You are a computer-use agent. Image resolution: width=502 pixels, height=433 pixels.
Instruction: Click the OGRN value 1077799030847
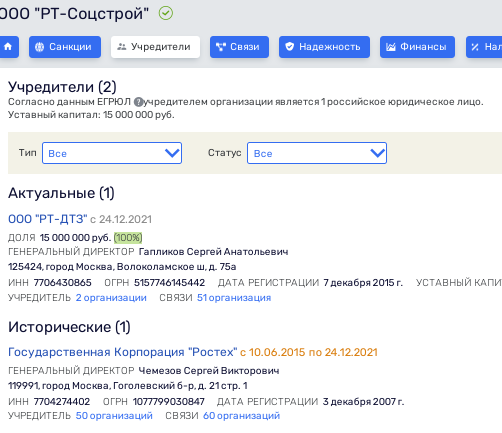pyautogui.click(x=169, y=401)
